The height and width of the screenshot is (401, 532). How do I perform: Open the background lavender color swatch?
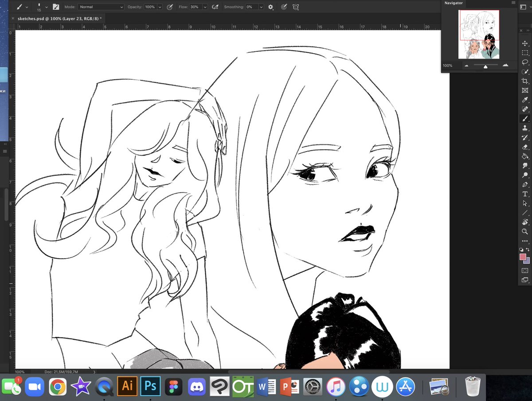pos(528,261)
